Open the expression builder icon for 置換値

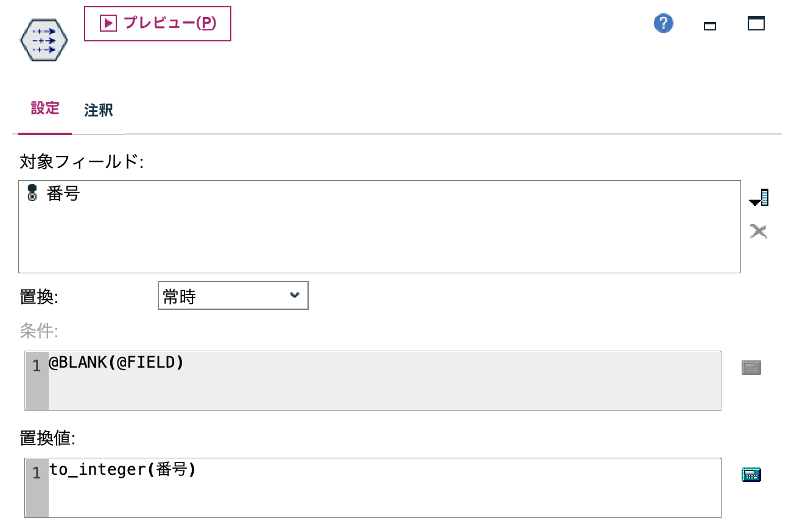pyautogui.click(x=751, y=474)
